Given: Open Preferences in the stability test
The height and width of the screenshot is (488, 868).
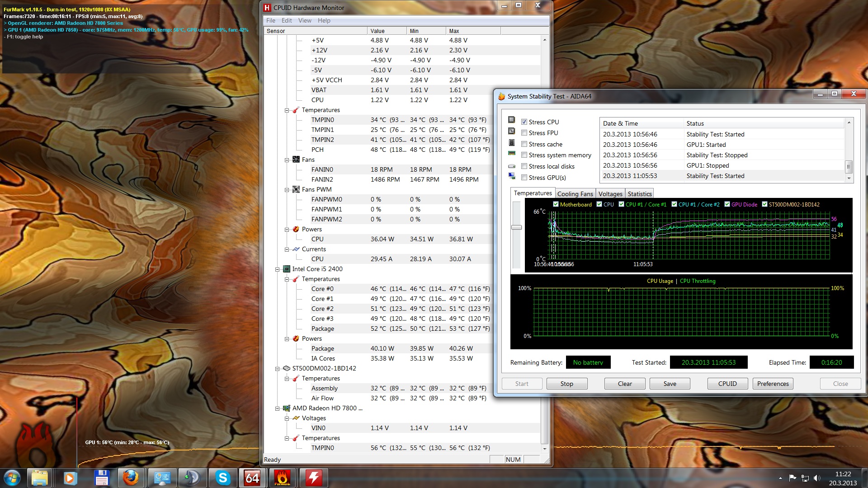Looking at the screenshot, I should coord(773,384).
